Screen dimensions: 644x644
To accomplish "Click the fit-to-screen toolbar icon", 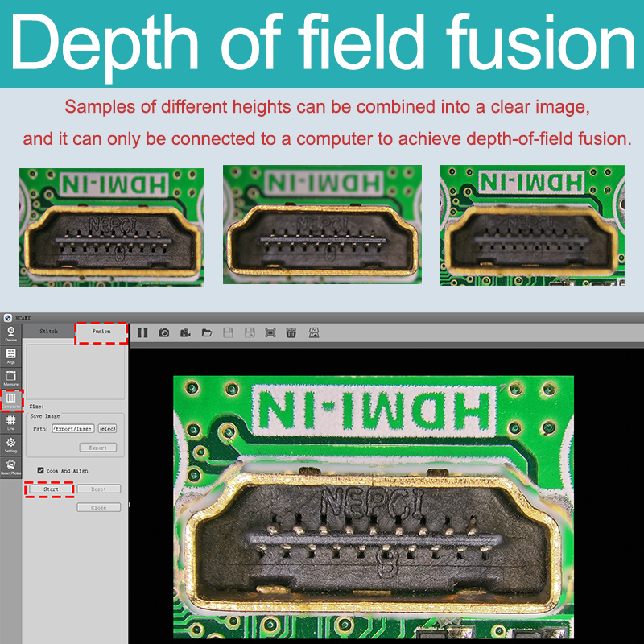I will pos(270,332).
